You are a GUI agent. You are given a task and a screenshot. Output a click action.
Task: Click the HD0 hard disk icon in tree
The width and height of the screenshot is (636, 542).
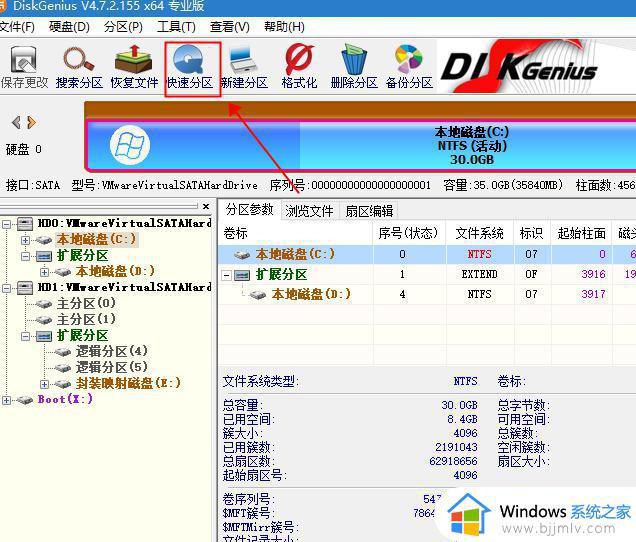25,223
